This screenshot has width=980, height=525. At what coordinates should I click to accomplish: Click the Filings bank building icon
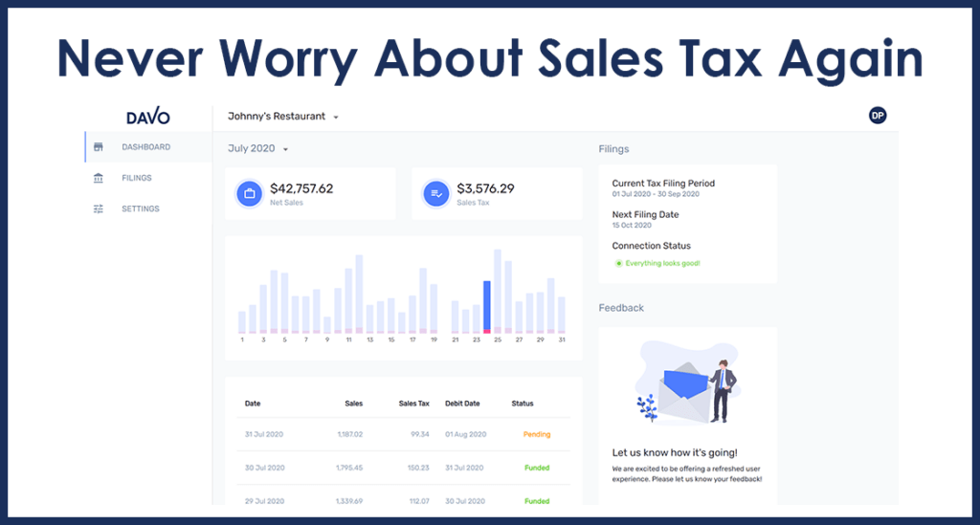[99, 178]
